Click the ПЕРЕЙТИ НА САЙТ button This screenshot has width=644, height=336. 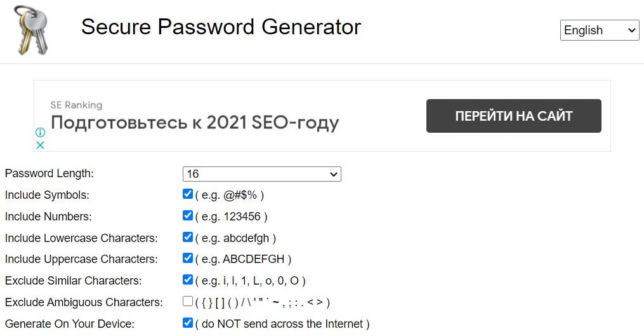513,116
